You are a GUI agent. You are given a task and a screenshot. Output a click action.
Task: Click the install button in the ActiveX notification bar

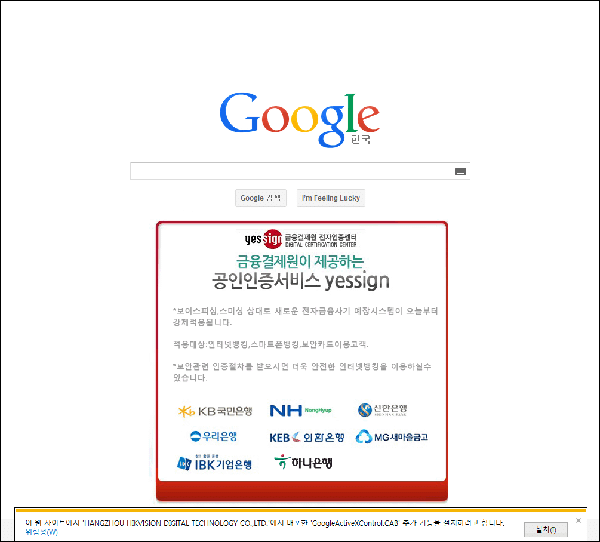click(546, 530)
